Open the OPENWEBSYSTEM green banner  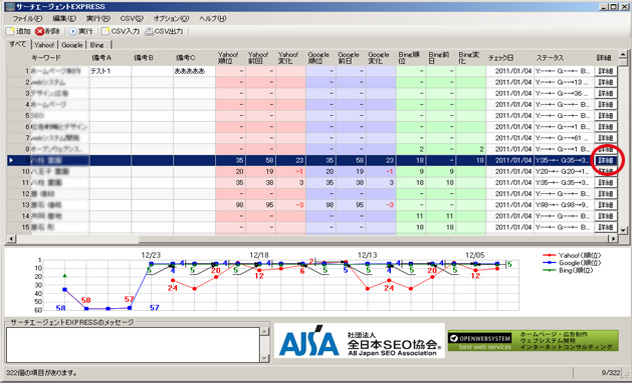[x=533, y=341]
